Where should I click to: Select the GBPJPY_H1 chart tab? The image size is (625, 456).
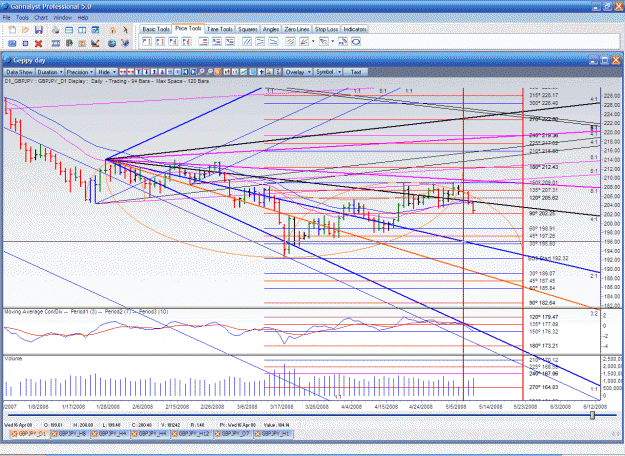pos(274,434)
